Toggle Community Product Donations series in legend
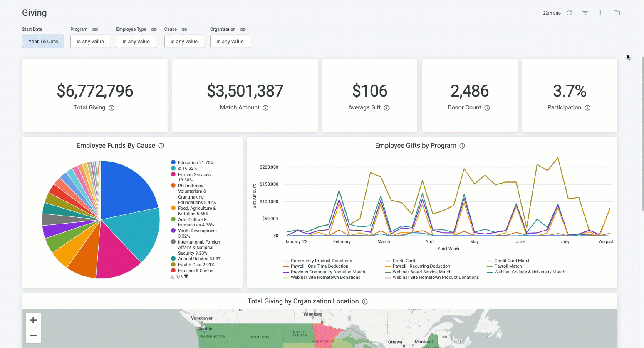Screen dimensions: 644x348 coord(317,261)
